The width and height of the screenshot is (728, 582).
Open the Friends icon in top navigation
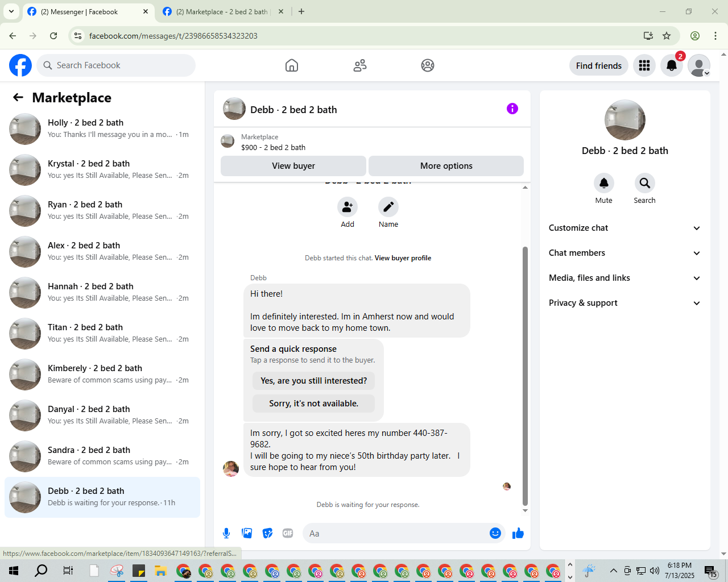click(x=360, y=65)
